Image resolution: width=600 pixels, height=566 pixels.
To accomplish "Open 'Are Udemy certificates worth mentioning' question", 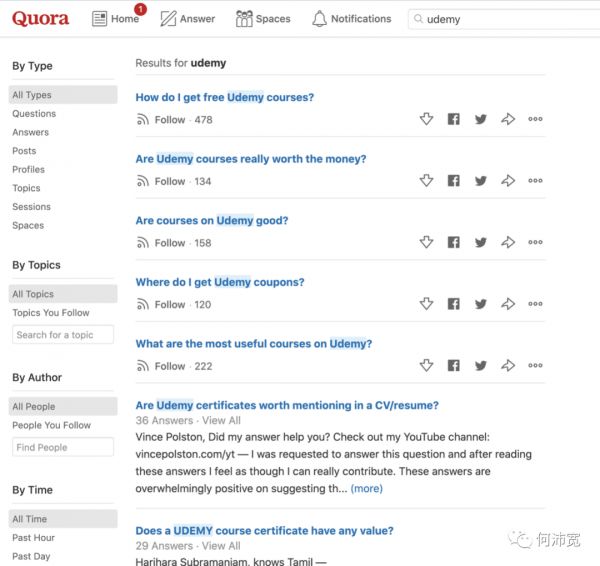I will pos(287,405).
